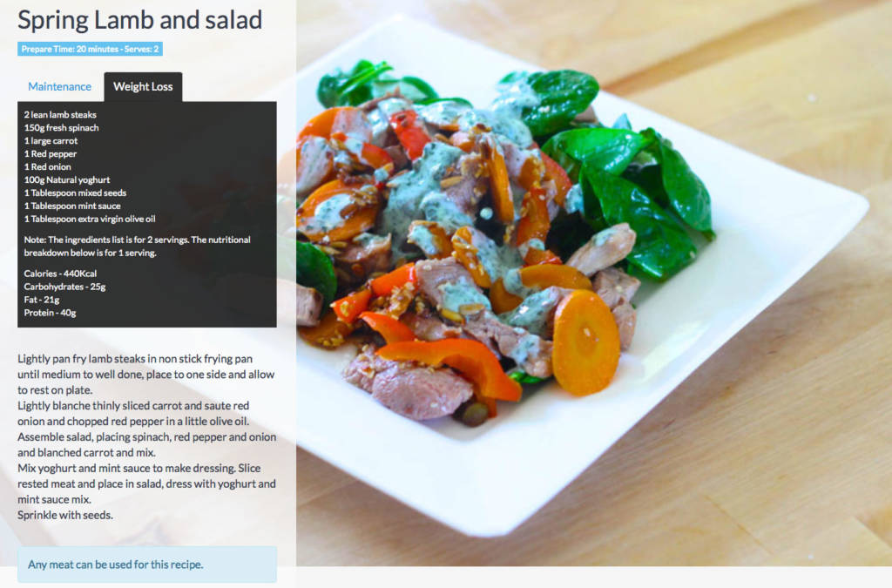
Task: Click the 'Lightly pan fry lamb steaks' paragraph
Action: pos(146,375)
